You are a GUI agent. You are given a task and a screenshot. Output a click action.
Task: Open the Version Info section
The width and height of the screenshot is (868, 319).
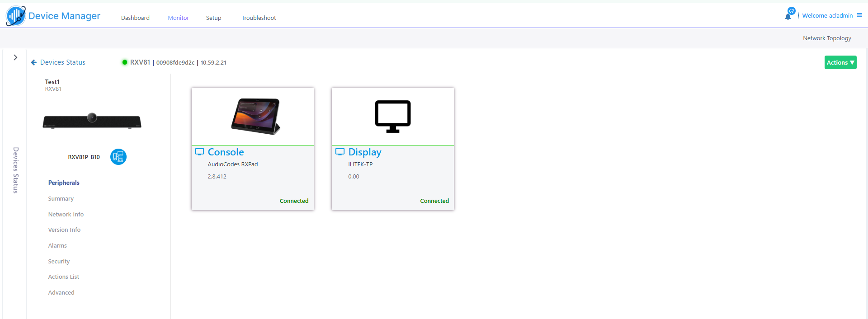click(64, 230)
